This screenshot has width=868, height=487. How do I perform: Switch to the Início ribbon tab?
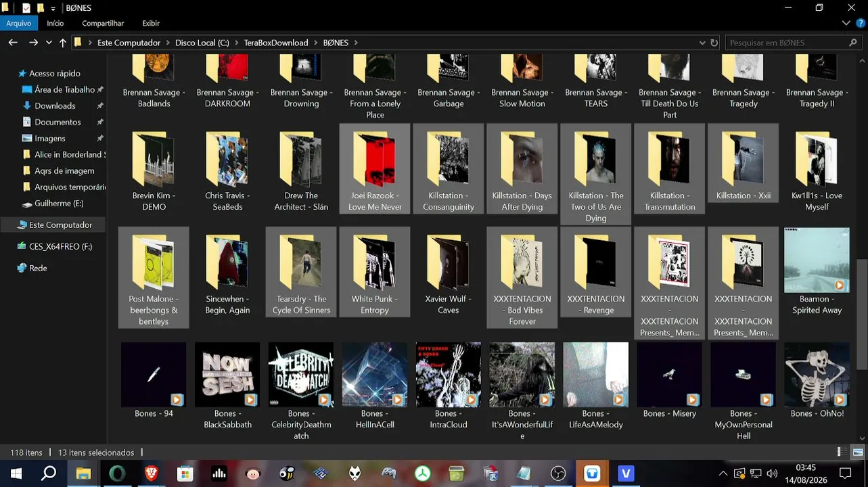tap(55, 23)
